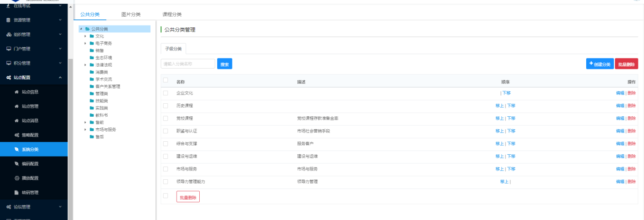
Task: Check the box for 企业文化 row
Action: pos(166,93)
